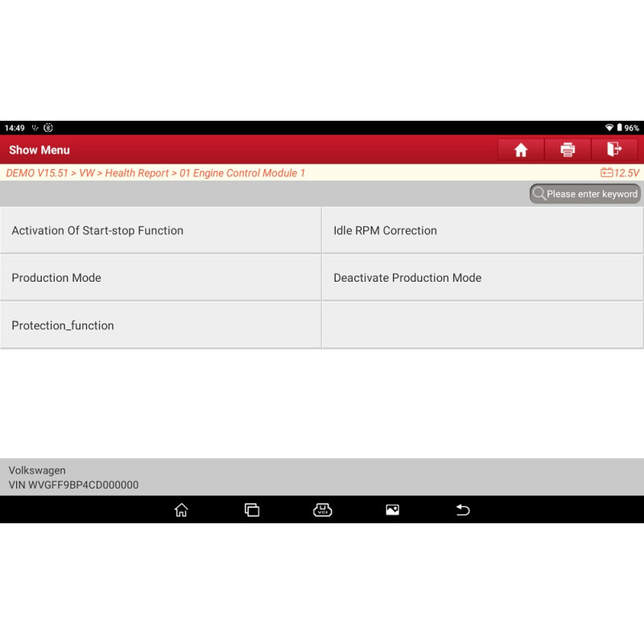This screenshot has height=644, width=644.
Task: Exit the diagnostic session via exit icon
Action: (614, 150)
